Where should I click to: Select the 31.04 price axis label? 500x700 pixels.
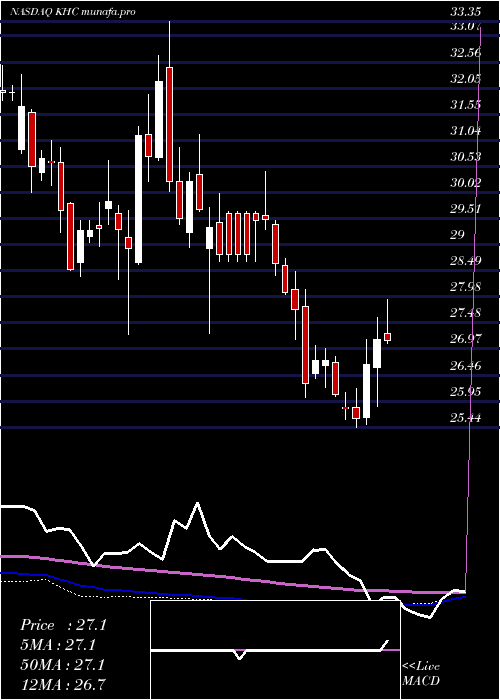465,131
